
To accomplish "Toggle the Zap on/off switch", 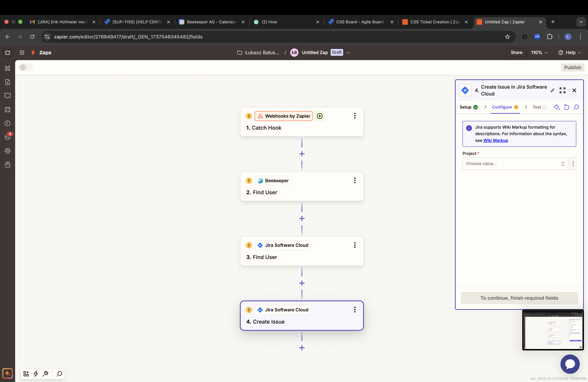I will [26, 67].
